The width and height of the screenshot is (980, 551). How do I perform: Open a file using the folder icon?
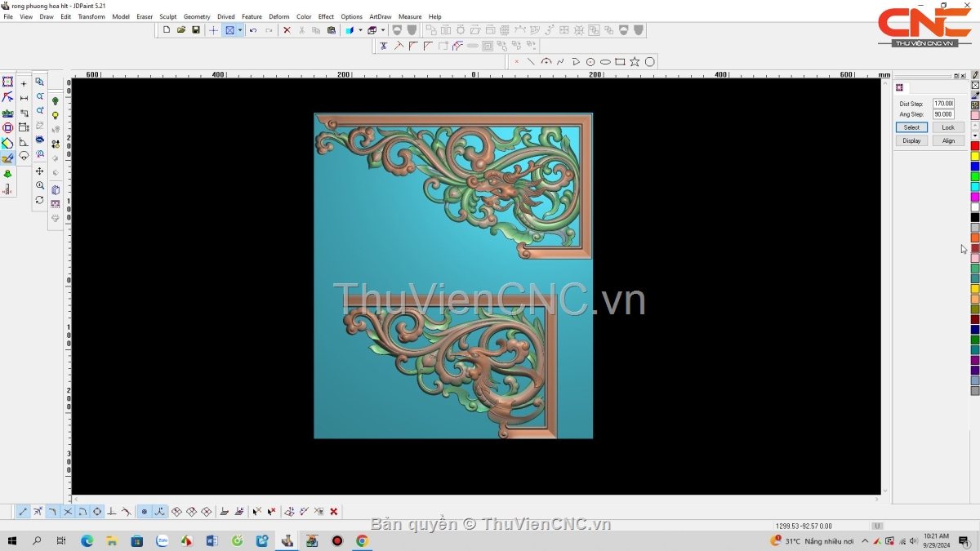[181, 30]
